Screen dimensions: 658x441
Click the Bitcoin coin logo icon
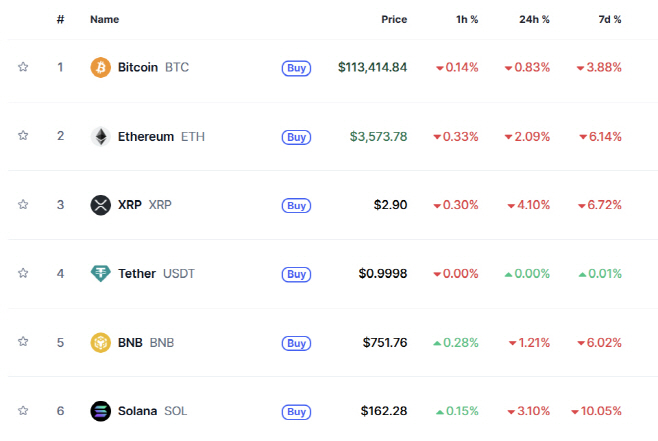[101, 67]
